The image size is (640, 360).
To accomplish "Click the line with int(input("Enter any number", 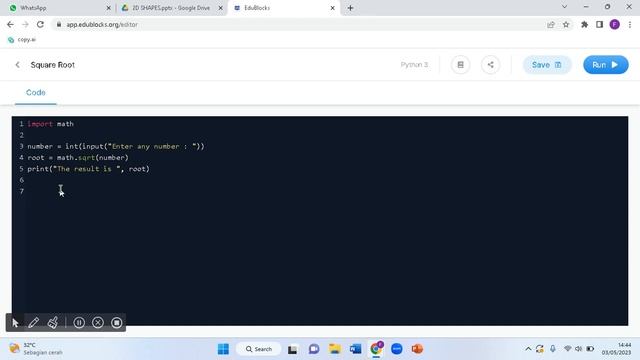I will coord(116,147).
